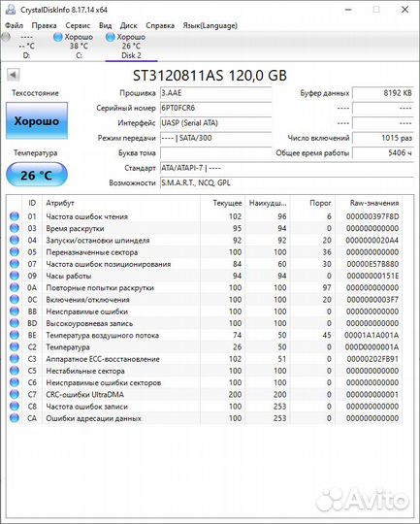Click the transfer mode field SATA/300

coord(215,138)
